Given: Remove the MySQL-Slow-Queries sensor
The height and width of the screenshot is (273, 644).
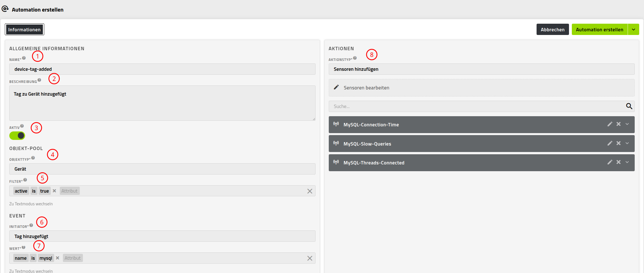Looking at the screenshot, I should pos(619,143).
